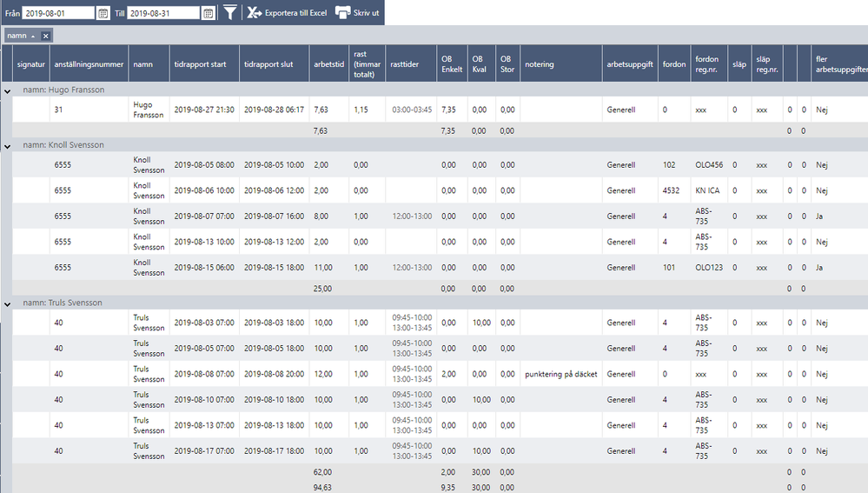Sort by notering column header
This screenshot has height=493, width=868.
(560, 63)
